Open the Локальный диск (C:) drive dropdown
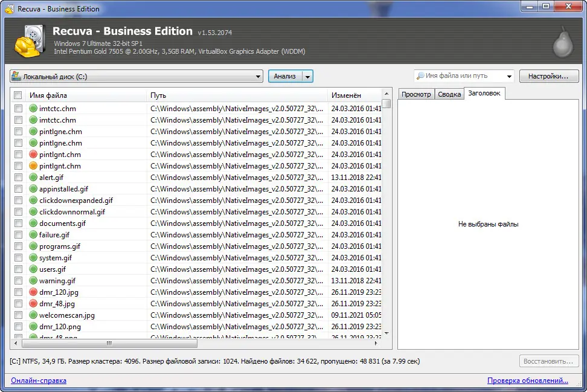This screenshot has height=392, width=587. tap(136, 76)
